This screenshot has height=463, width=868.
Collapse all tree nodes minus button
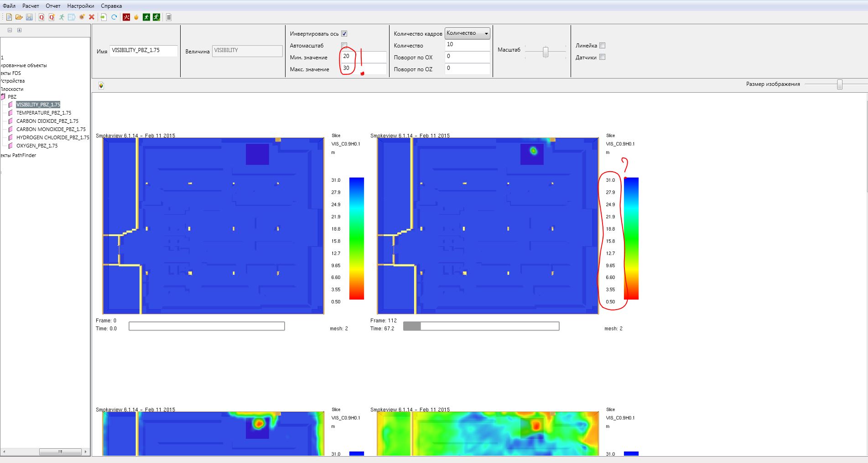pyautogui.click(x=10, y=30)
